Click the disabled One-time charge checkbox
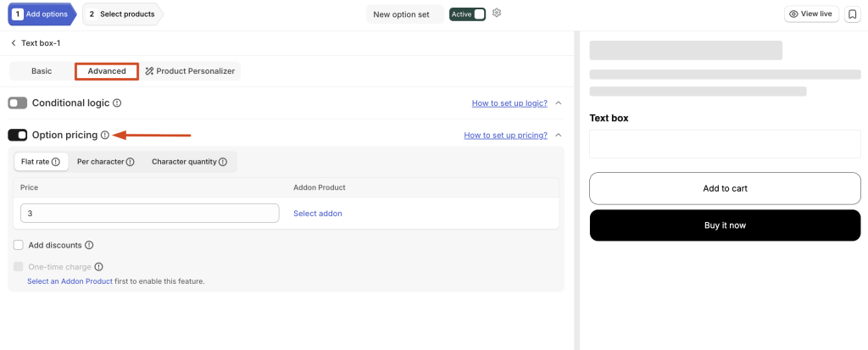Image resolution: width=868 pixels, height=350 pixels. (19, 266)
